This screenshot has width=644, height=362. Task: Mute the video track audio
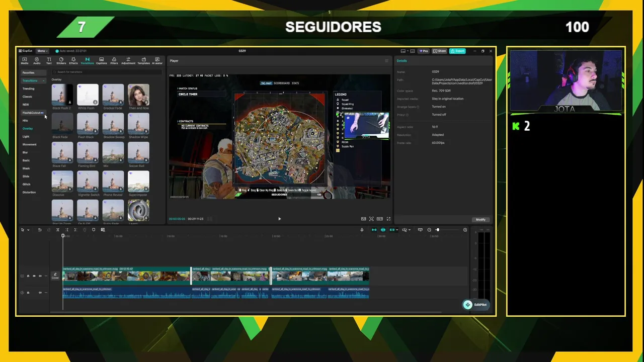click(40, 276)
